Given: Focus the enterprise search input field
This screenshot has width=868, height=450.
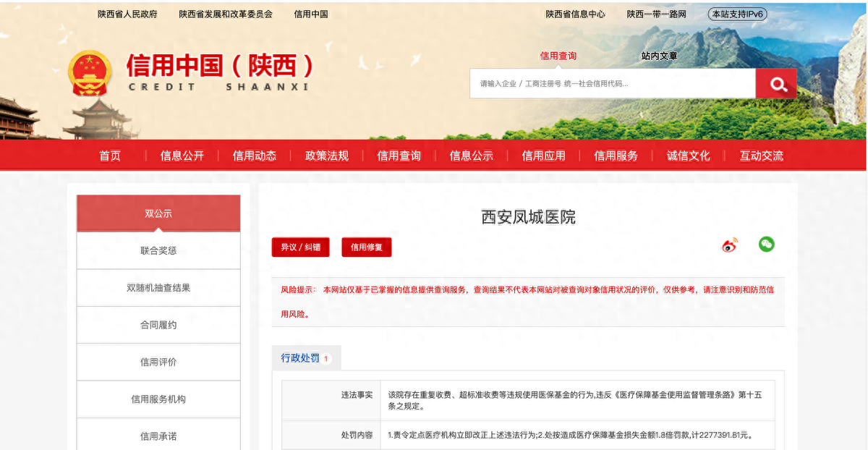Looking at the screenshot, I should [613, 84].
